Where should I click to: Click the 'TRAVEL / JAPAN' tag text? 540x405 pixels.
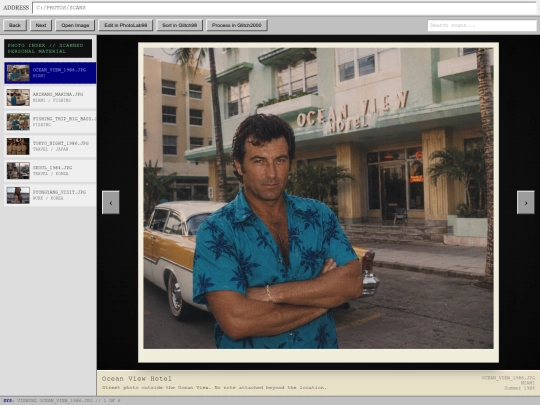[50, 149]
